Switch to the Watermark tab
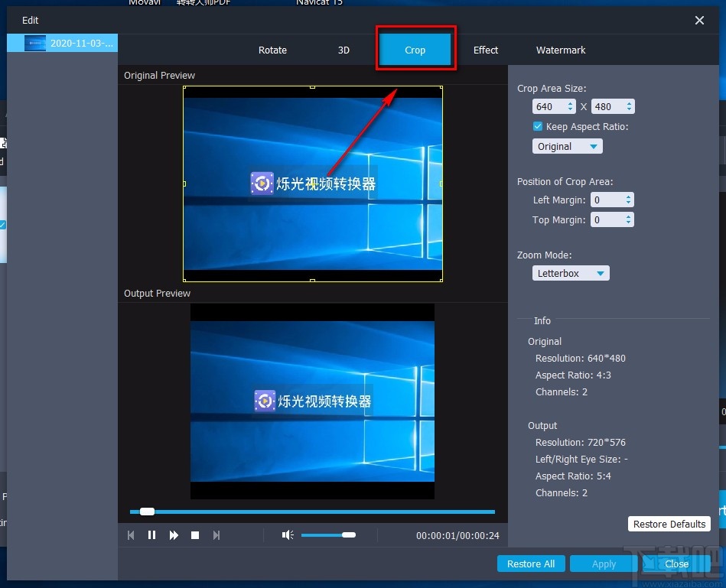This screenshot has height=588, width=726. coord(560,50)
